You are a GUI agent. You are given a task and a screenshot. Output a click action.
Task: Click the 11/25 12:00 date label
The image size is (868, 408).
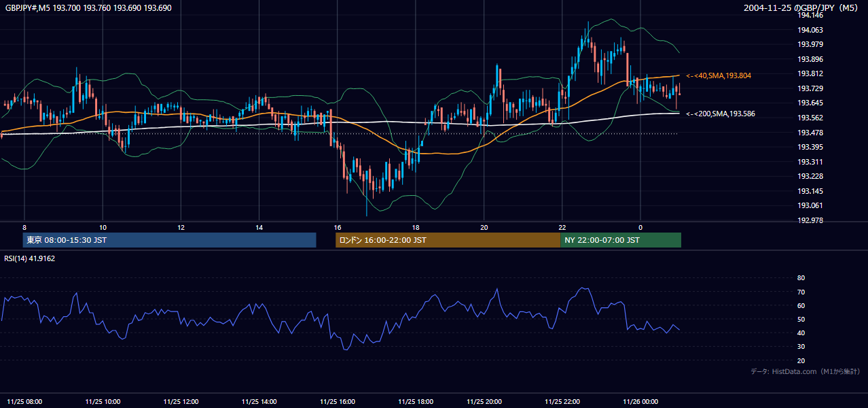(181, 402)
